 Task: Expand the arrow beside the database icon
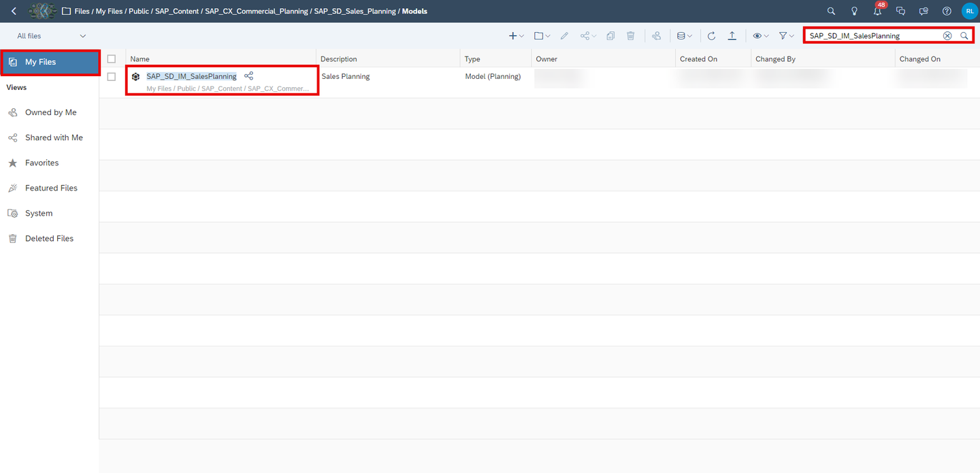pyautogui.click(x=689, y=36)
